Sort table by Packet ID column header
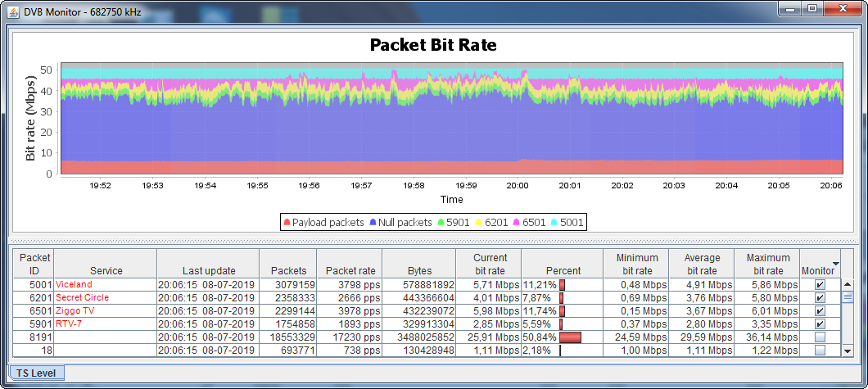Screen dimensions: 868x389 pyautogui.click(x=35, y=264)
